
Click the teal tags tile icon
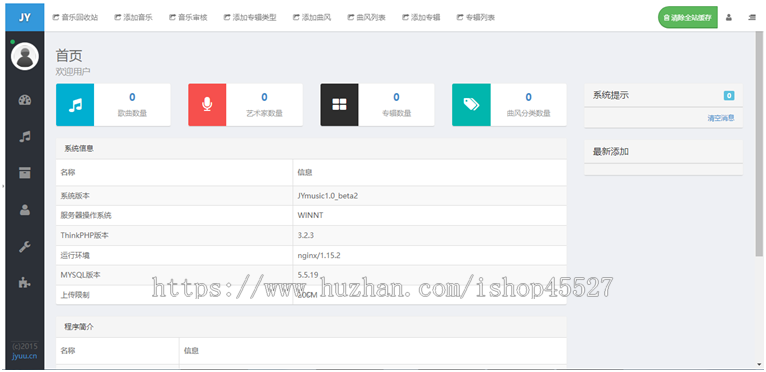click(x=471, y=105)
